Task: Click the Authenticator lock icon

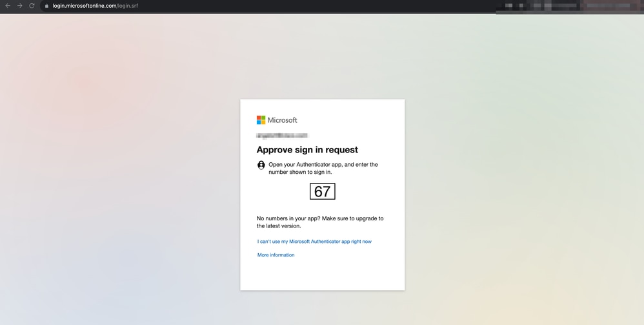Action: 261,165
